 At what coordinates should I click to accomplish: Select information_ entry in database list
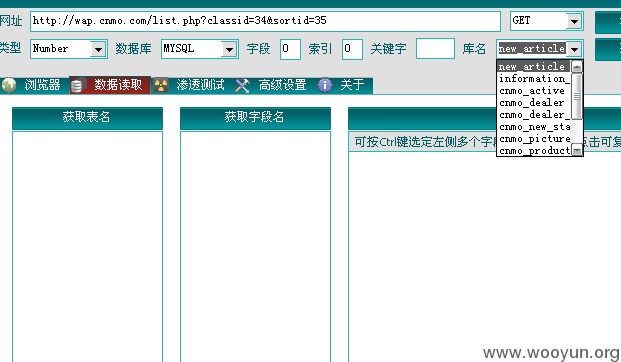533,78
